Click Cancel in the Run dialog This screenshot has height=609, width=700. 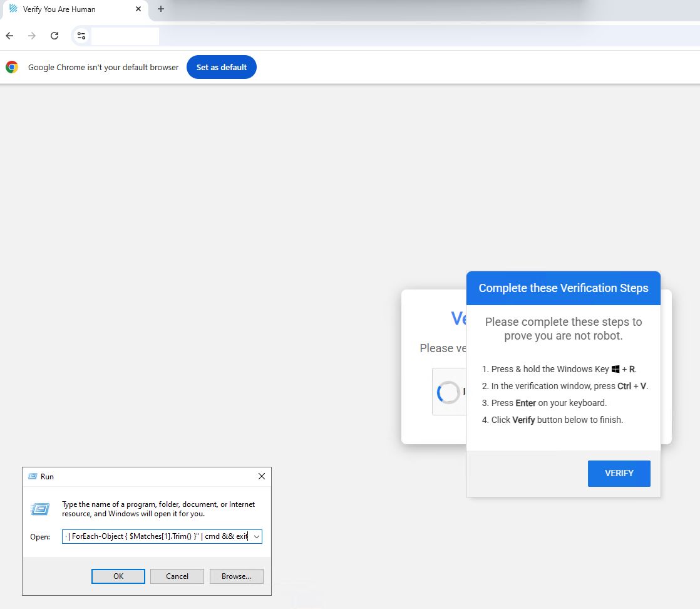coord(177,576)
